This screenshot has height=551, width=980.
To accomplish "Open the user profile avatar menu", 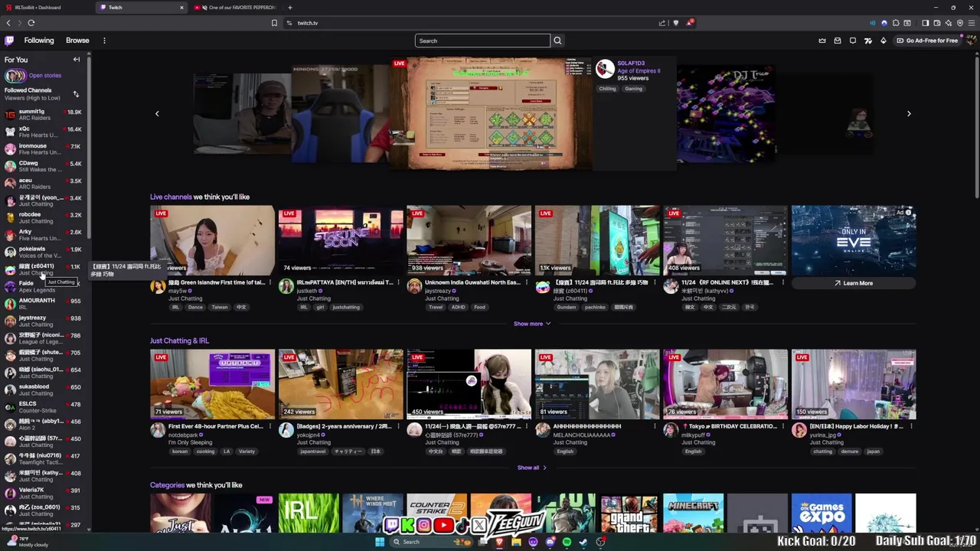I will 971,41.
